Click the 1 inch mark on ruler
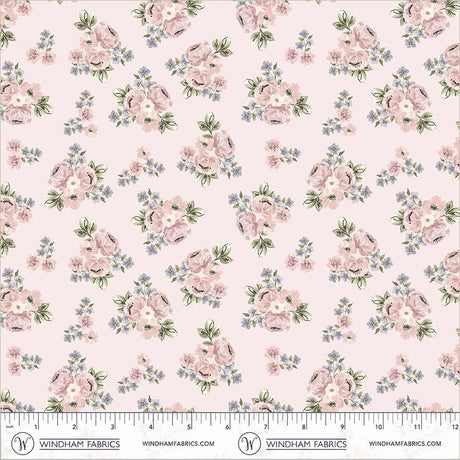The image size is (460, 460). click(36, 427)
